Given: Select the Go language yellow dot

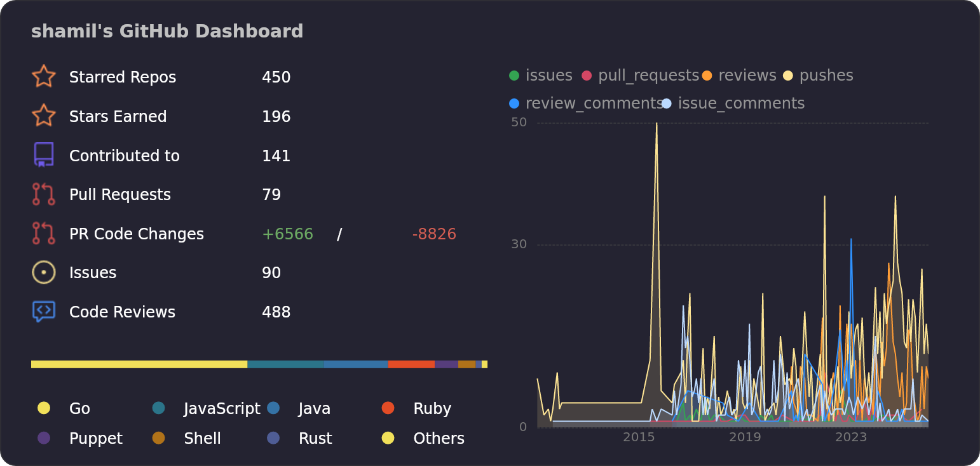Looking at the screenshot, I should [43, 408].
